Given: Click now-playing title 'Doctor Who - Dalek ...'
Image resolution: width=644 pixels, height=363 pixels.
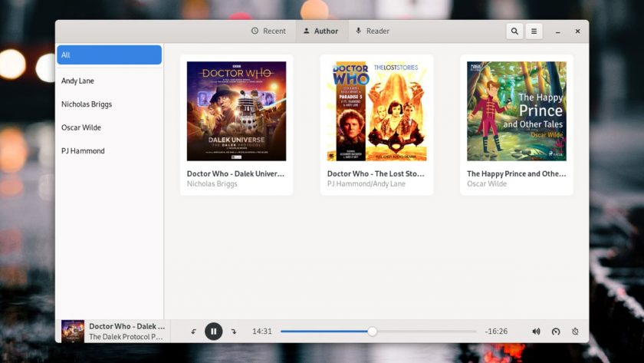Looking at the screenshot, I should pyautogui.click(x=127, y=326).
